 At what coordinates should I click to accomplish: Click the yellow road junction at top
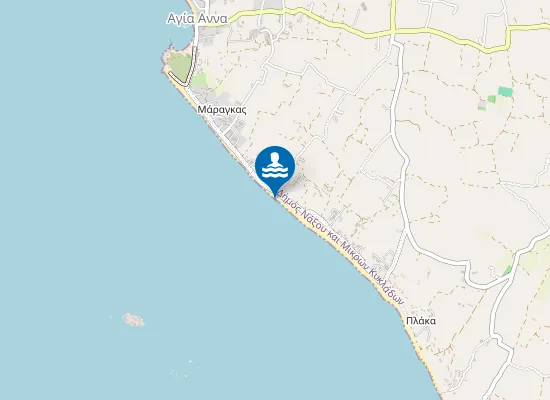click(393, 31)
